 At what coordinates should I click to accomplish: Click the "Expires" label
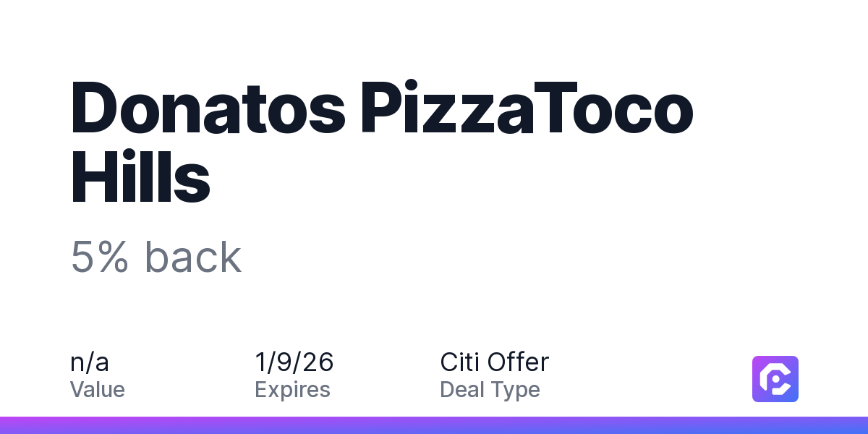click(x=292, y=390)
